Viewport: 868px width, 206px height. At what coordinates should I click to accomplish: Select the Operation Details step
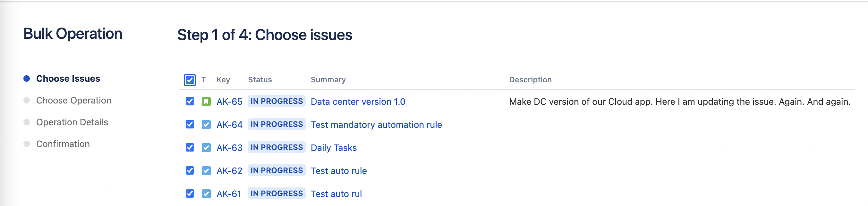[x=72, y=122]
